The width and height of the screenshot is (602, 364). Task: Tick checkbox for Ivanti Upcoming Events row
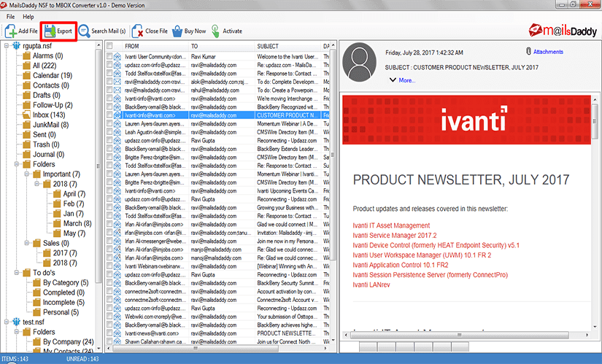click(x=109, y=191)
